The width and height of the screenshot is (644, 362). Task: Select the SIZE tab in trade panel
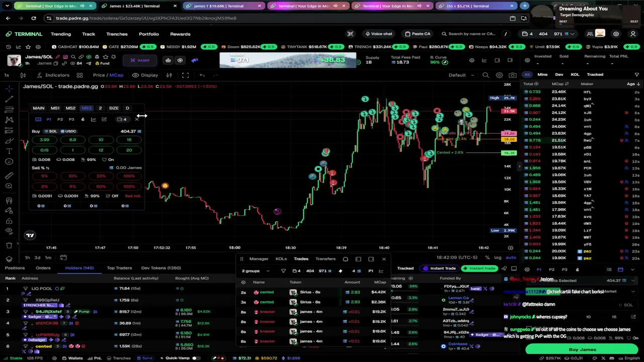(x=114, y=108)
